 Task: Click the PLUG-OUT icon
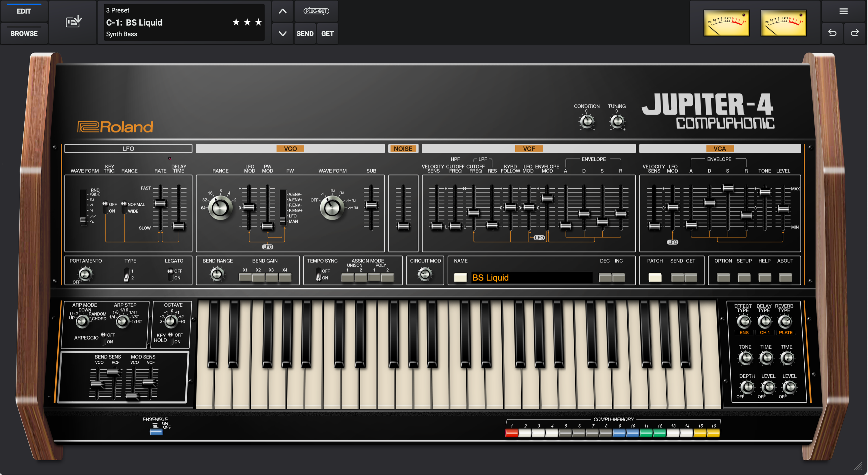(316, 11)
